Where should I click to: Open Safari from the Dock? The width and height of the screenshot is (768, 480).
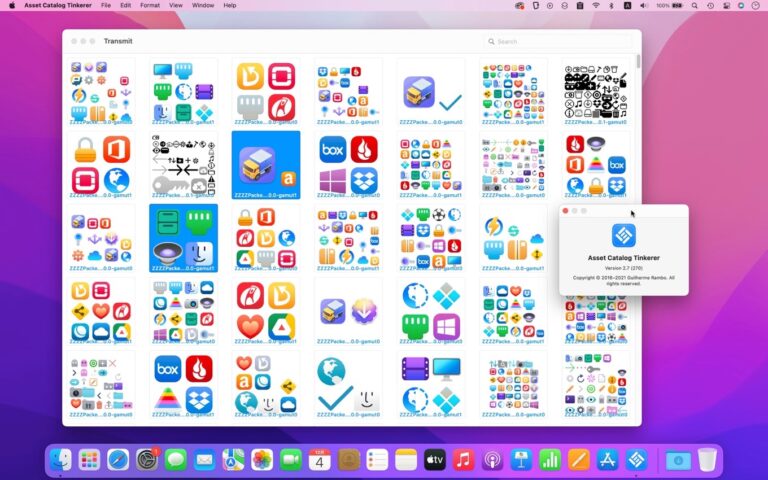point(118,459)
